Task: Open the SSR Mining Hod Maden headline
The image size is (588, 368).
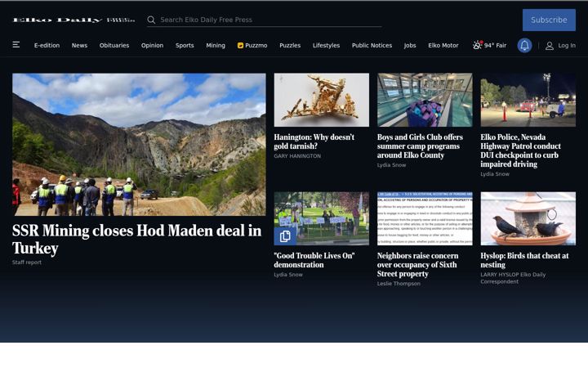Action: point(137,239)
